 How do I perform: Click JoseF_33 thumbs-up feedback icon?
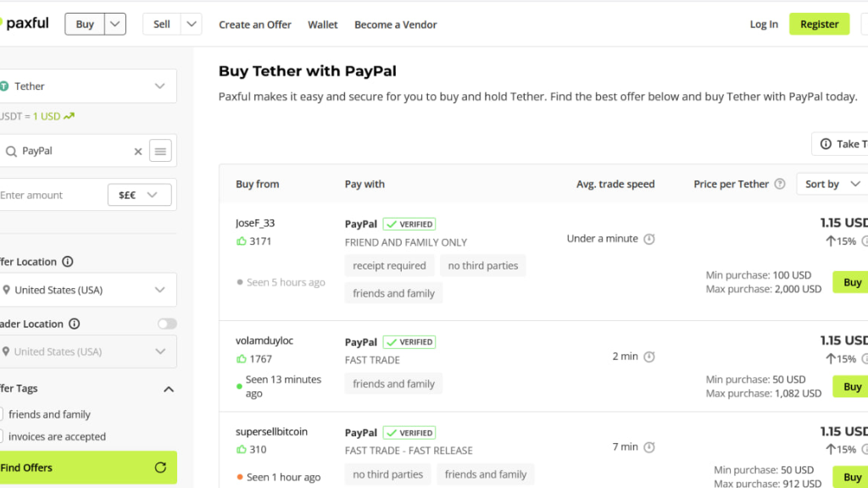(241, 241)
